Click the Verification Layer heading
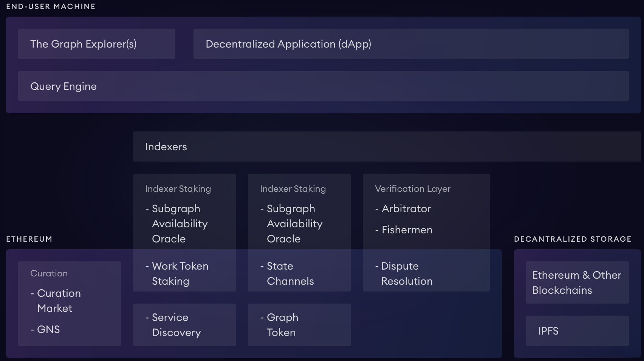 pyautogui.click(x=413, y=189)
